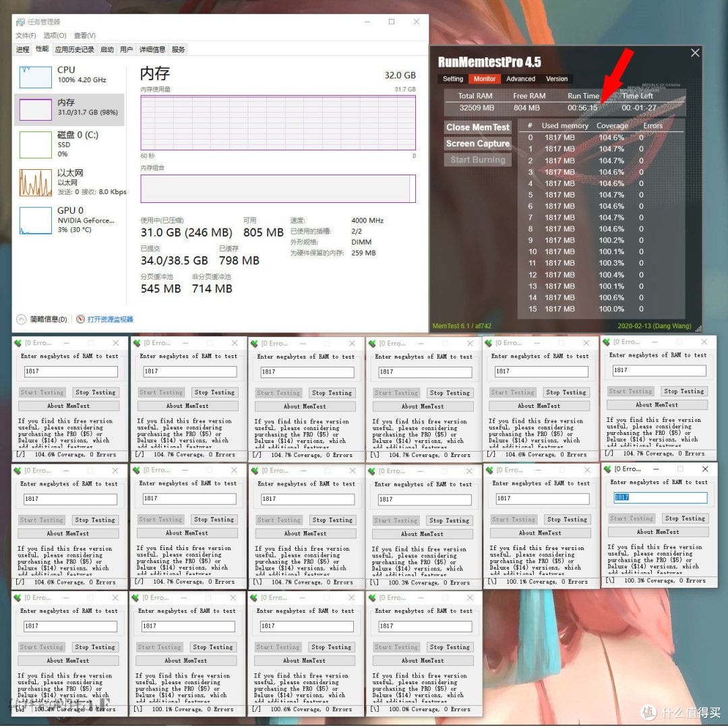
Task: Collapse view with 简略信息(D) chevron
Action: (21, 320)
